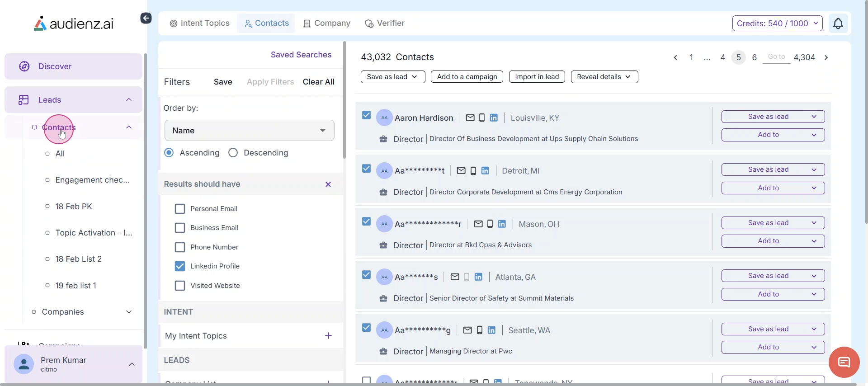Click the sidebar vertical scrollbar
The width and height of the screenshot is (868, 386).
145,201
